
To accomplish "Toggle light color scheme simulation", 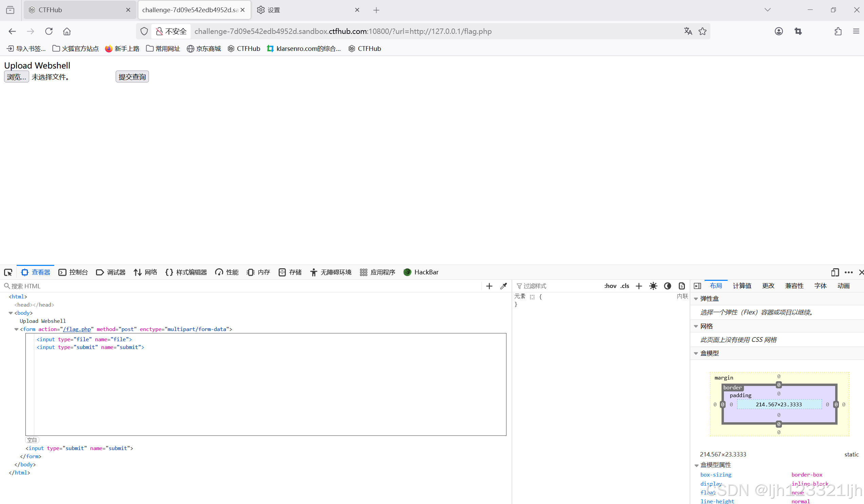I will [x=653, y=286].
